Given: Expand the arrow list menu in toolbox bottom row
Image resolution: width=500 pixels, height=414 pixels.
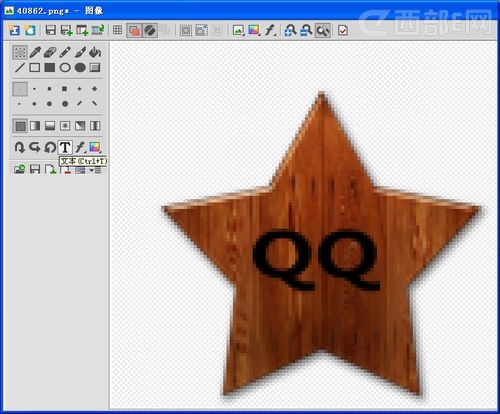Looking at the screenshot, I should (x=95, y=170).
